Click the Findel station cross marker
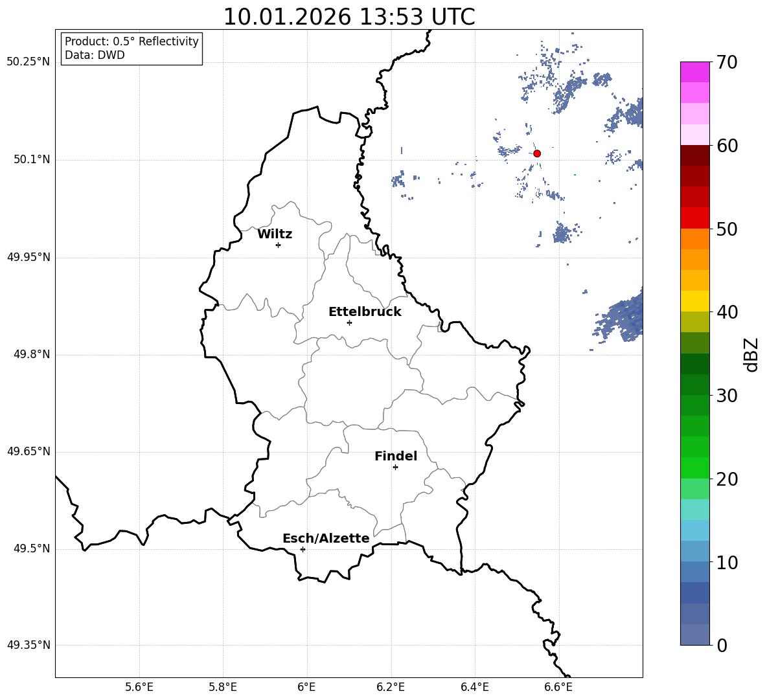Image resolution: width=767 pixels, height=700 pixels. click(395, 468)
